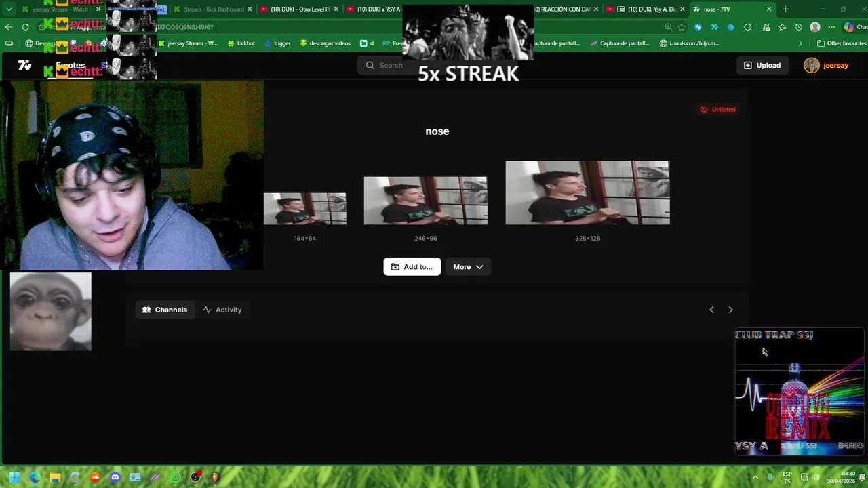Open the 7TV extension icon
The width and height of the screenshot is (868, 488).
coord(714,27)
